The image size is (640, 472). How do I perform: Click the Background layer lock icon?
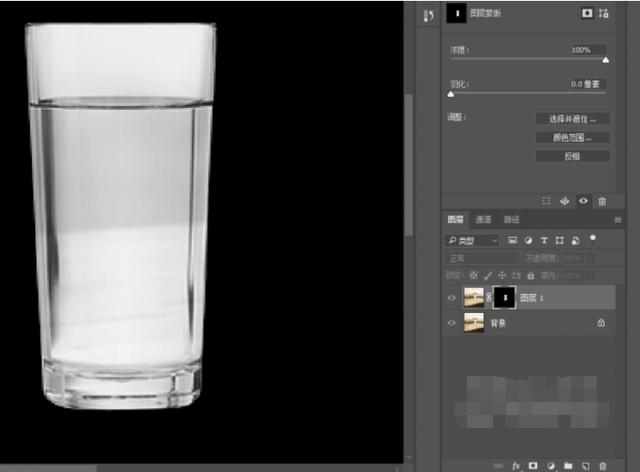point(601,323)
